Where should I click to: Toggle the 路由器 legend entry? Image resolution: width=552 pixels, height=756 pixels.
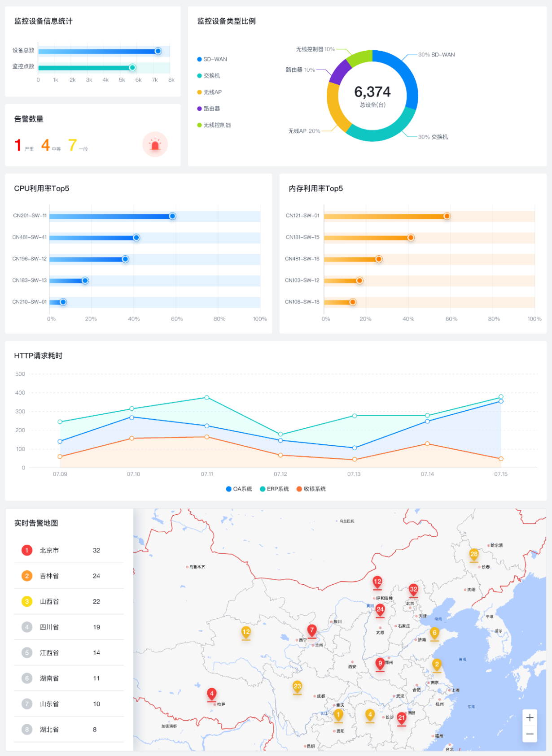tap(209, 109)
